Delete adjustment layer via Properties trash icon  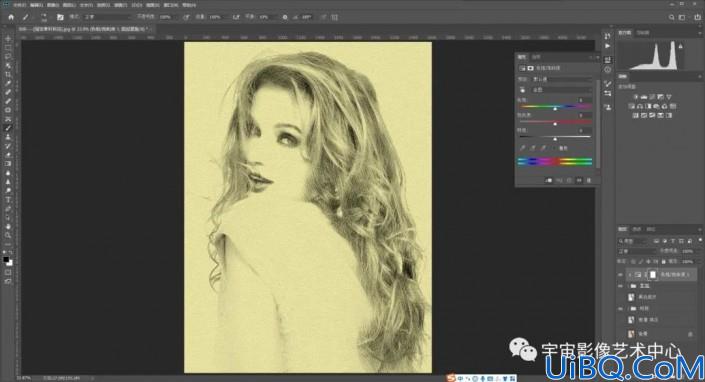pyautogui.click(x=589, y=180)
